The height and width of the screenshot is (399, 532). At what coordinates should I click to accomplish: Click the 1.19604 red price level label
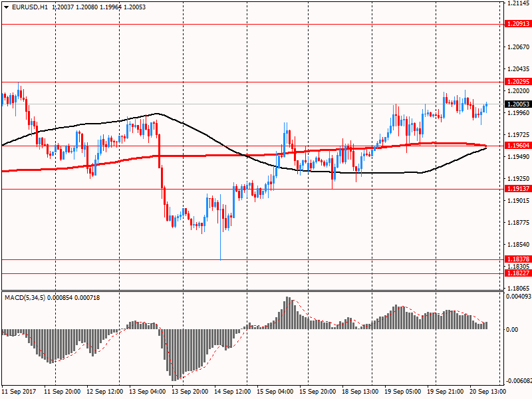tap(518, 145)
